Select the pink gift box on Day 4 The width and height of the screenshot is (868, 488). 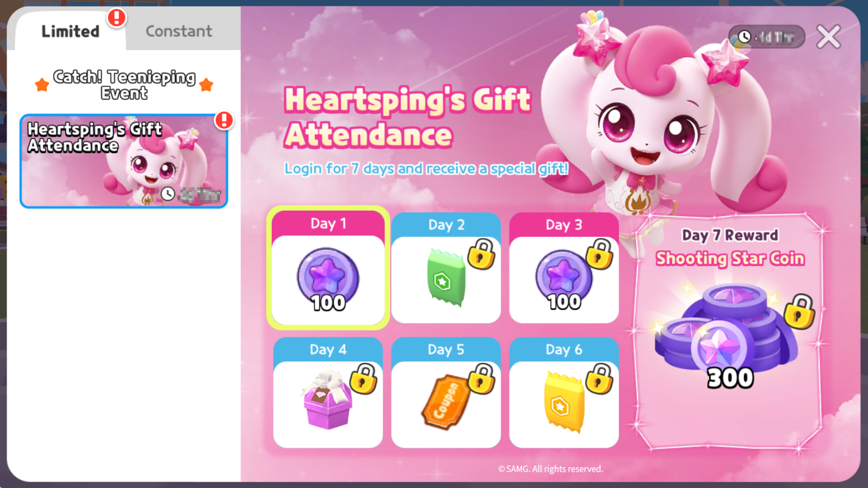(x=328, y=400)
